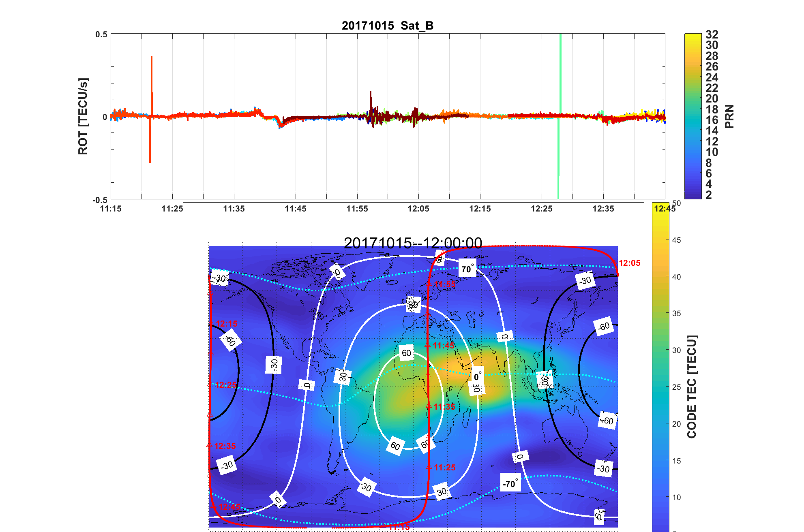Click the "24" tick on PRN colorbar
This screenshot has height=532, width=804.
(712, 77)
